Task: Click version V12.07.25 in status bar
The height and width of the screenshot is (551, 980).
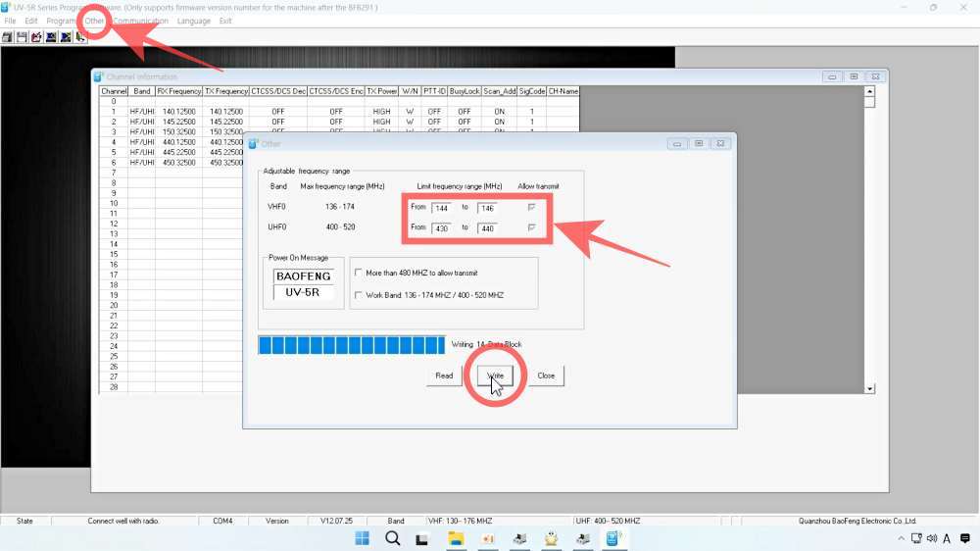Action: 336,521
